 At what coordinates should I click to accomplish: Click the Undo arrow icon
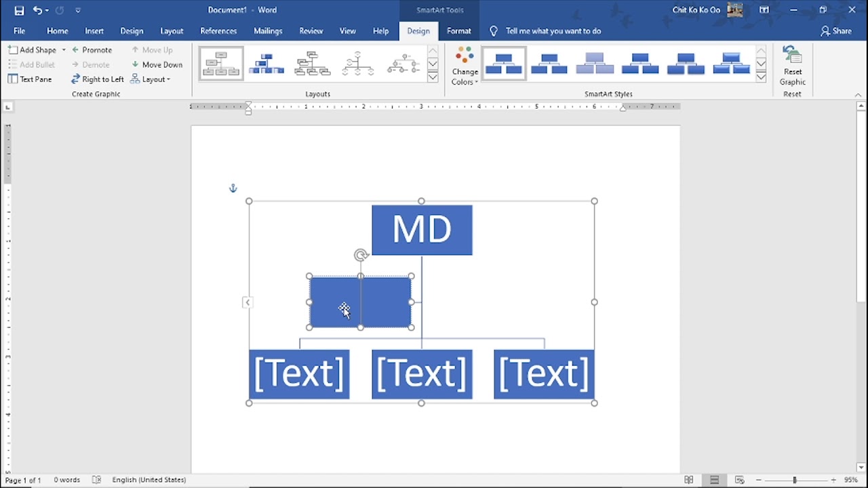(37, 10)
